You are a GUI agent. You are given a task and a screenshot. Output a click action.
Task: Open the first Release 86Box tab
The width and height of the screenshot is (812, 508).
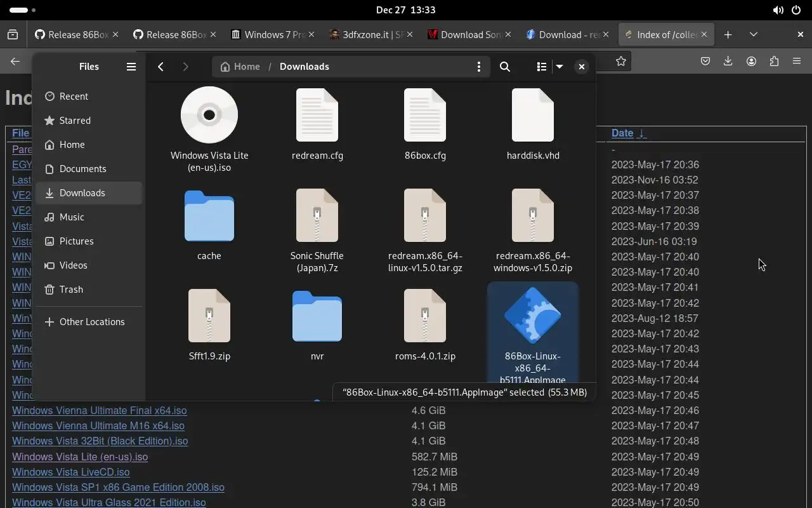coord(76,35)
